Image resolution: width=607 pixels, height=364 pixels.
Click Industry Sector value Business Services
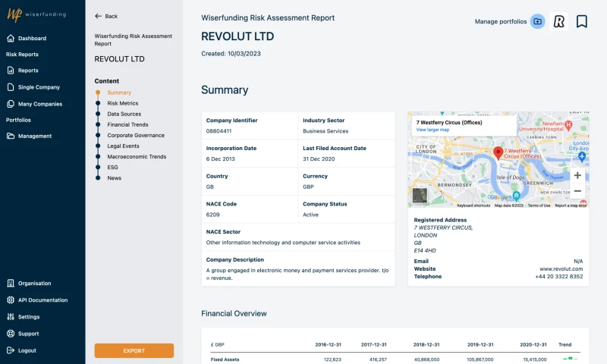click(x=326, y=130)
